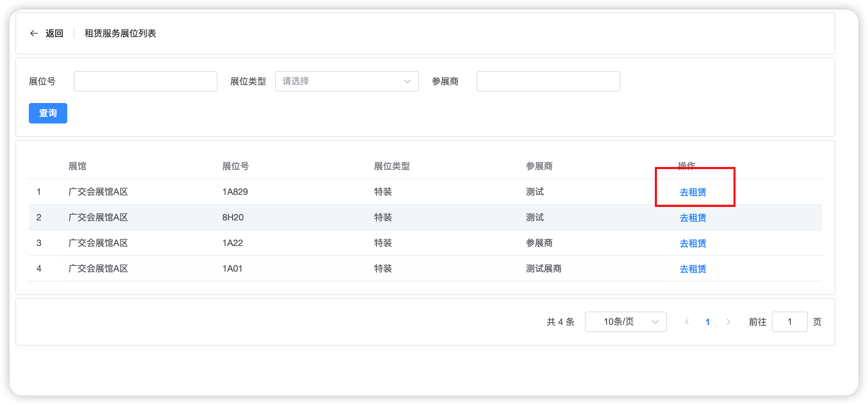Image resolution: width=868 pixels, height=405 pixels.
Task: Click 去租赁 for booth 1A22
Action: click(693, 243)
